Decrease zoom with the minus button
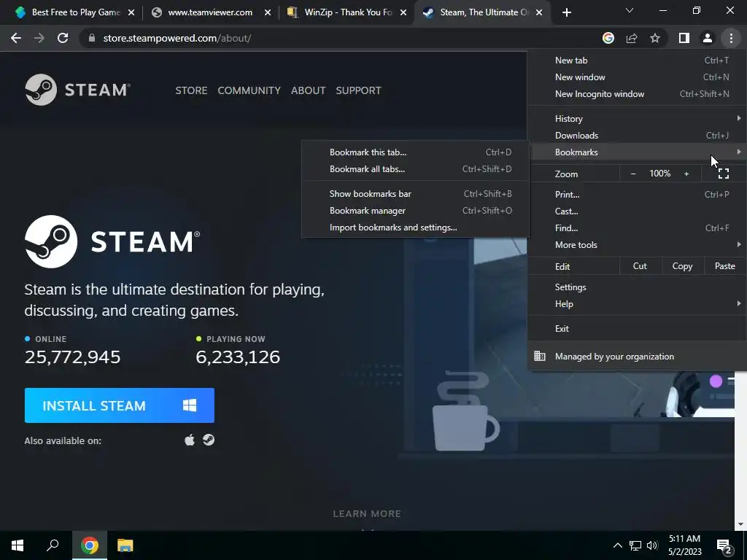747x560 pixels. pos(633,174)
